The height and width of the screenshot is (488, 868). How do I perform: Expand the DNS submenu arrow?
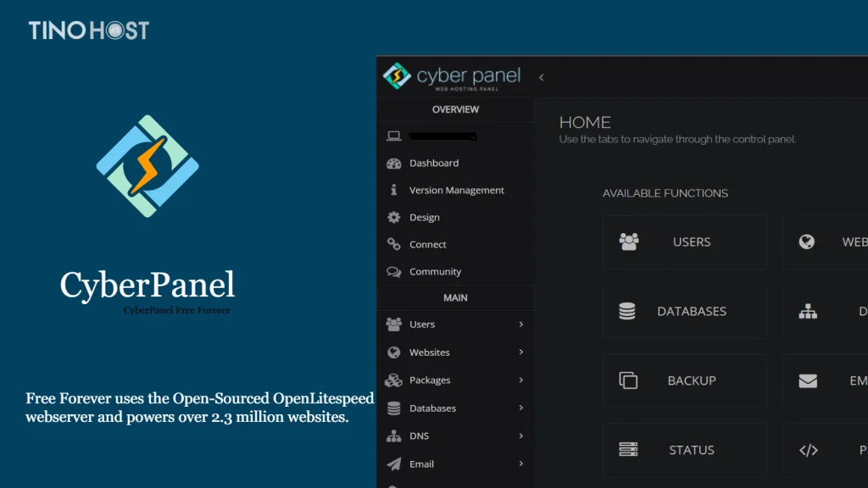[x=521, y=436]
